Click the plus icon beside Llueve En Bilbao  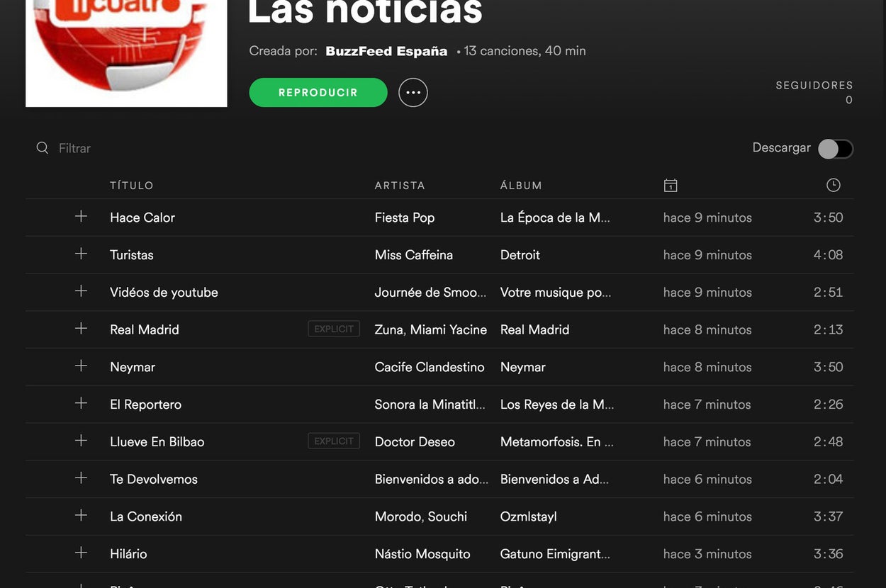point(81,441)
